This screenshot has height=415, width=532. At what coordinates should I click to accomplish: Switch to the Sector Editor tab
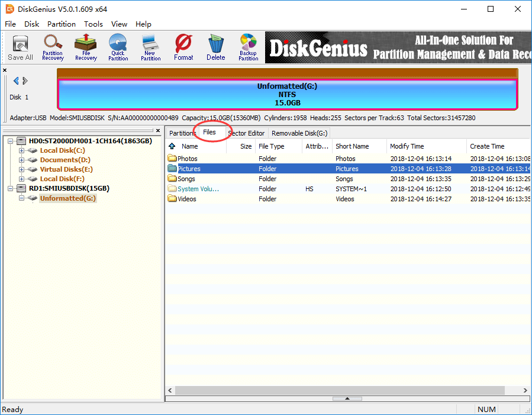coord(247,133)
